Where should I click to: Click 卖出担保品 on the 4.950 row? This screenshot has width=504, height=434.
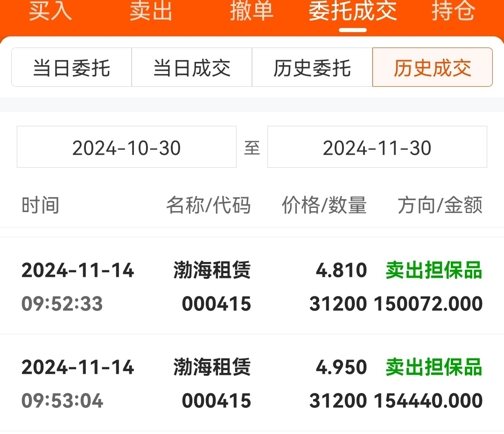[x=434, y=367]
